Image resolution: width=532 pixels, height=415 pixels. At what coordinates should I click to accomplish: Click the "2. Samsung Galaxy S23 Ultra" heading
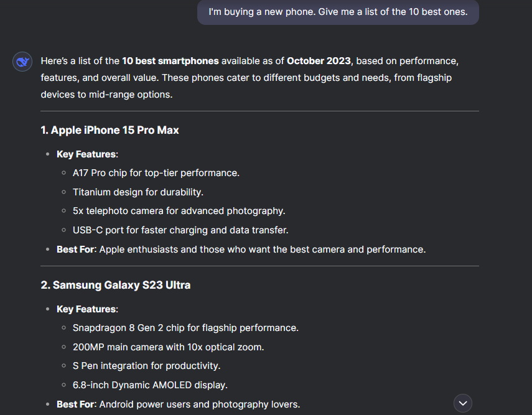(116, 285)
